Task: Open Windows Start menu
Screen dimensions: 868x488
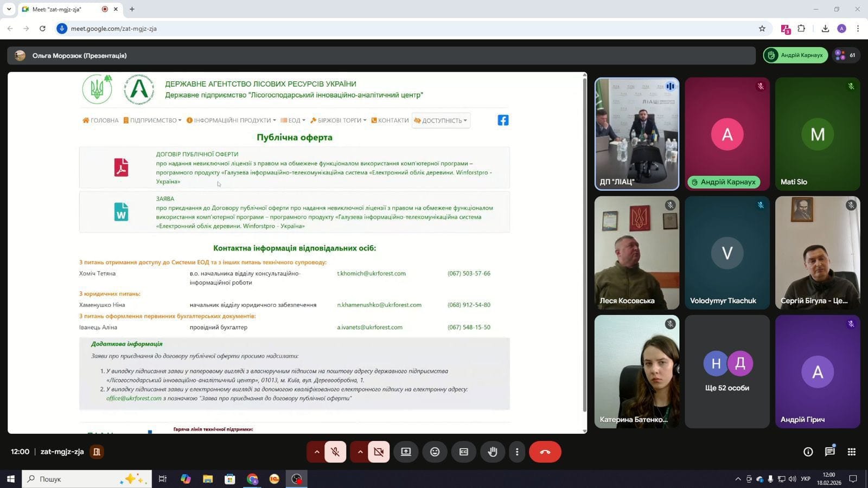Action: (10, 479)
